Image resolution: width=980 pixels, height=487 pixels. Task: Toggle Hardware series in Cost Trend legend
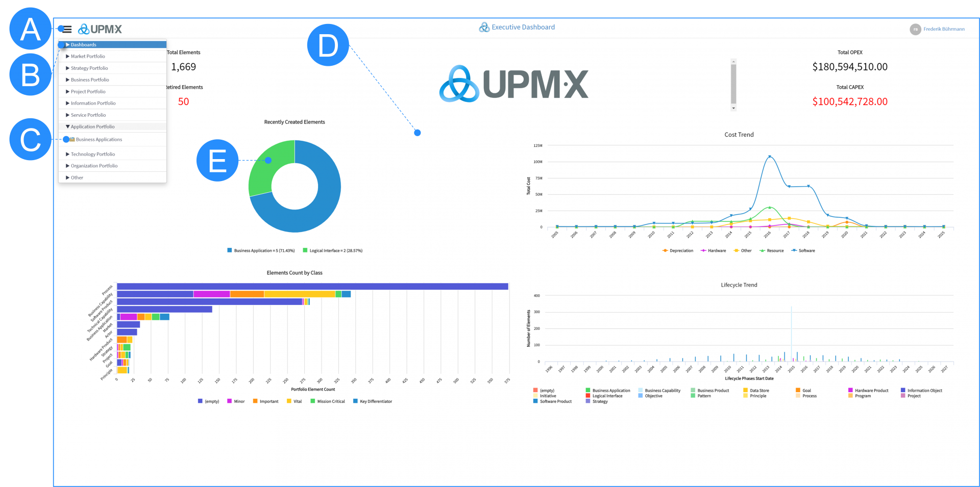click(x=713, y=250)
